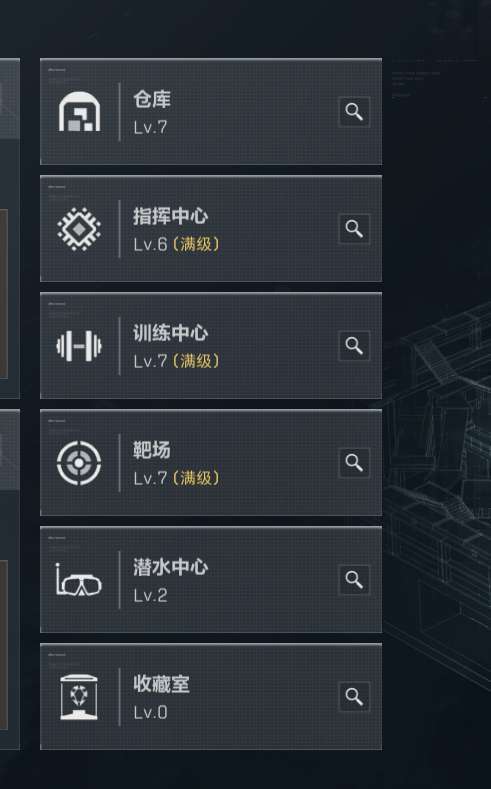The width and height of the screenshot is (491, 789).
Task: Click the magnifier for 训练中心
Action: (x=354, y=345)
